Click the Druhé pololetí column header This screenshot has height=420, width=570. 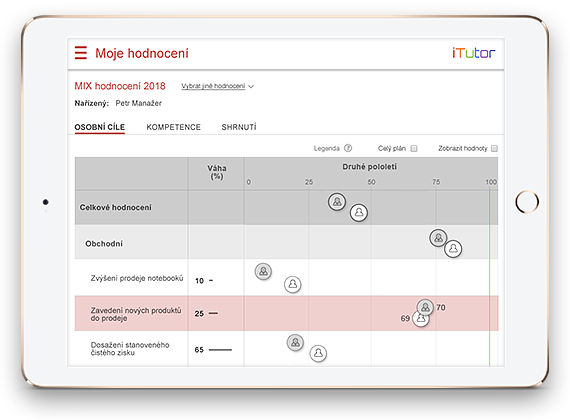(370, 167)
